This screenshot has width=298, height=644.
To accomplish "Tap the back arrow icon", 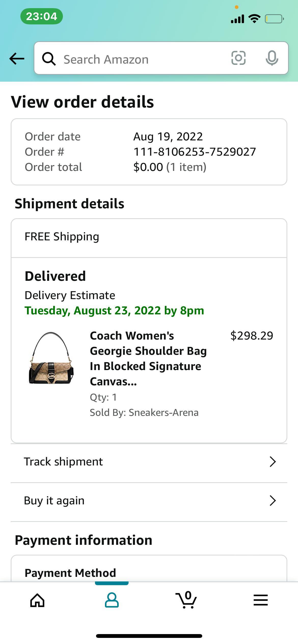I will 17,59.
